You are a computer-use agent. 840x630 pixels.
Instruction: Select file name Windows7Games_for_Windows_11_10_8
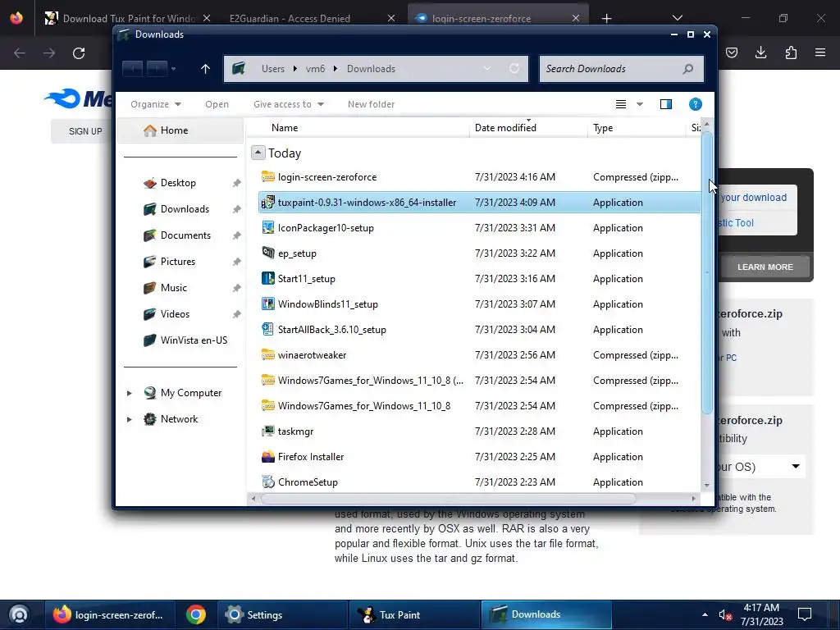(364, 406)
